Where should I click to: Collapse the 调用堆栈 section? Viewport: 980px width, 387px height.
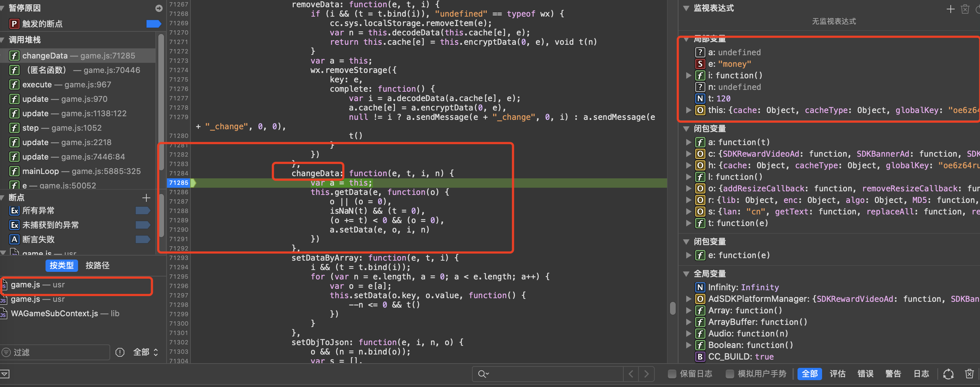pos(3,40)
